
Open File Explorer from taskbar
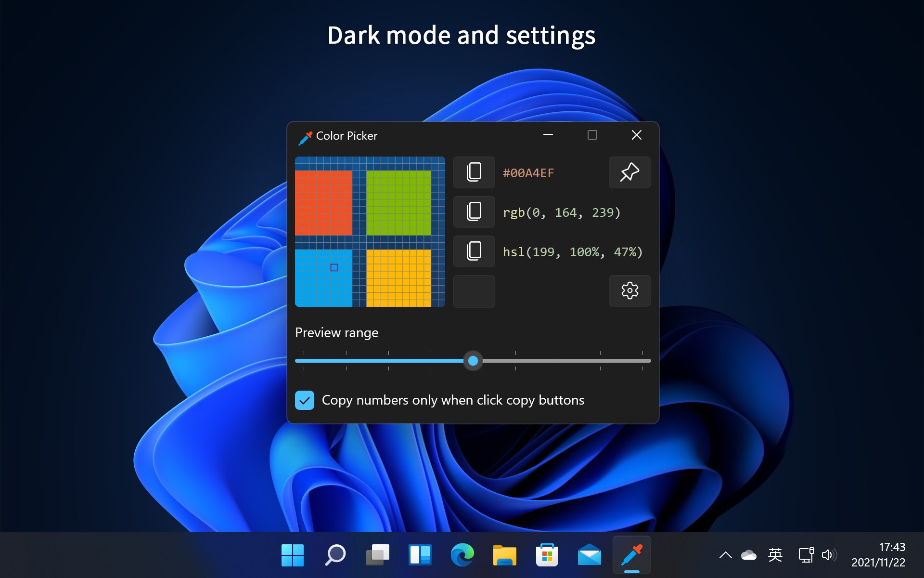[x=504, y=555]
